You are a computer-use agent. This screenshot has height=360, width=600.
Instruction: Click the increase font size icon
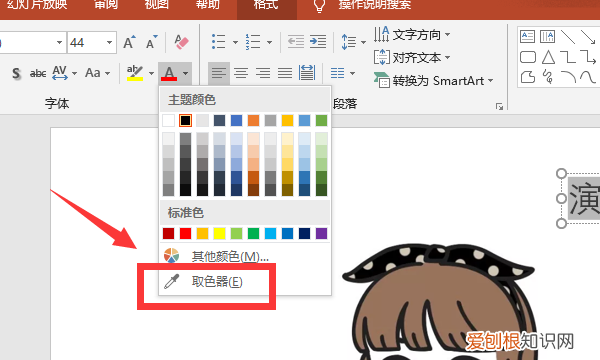129,42
